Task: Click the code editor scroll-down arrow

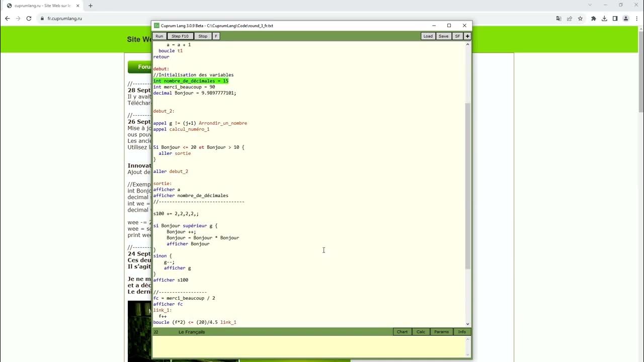Action: [x=468, y=324]
